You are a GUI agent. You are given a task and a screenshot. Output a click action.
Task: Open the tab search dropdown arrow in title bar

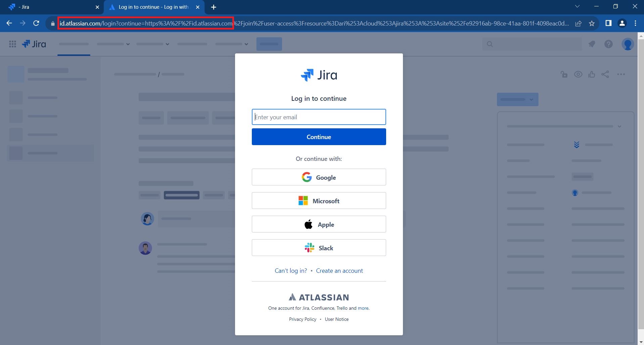(578, 6)
